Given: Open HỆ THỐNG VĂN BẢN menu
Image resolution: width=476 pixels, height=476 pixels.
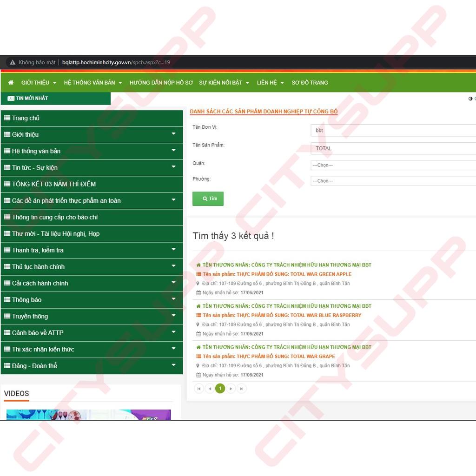Looking at the screenshot, I should [x=93, y=83].
